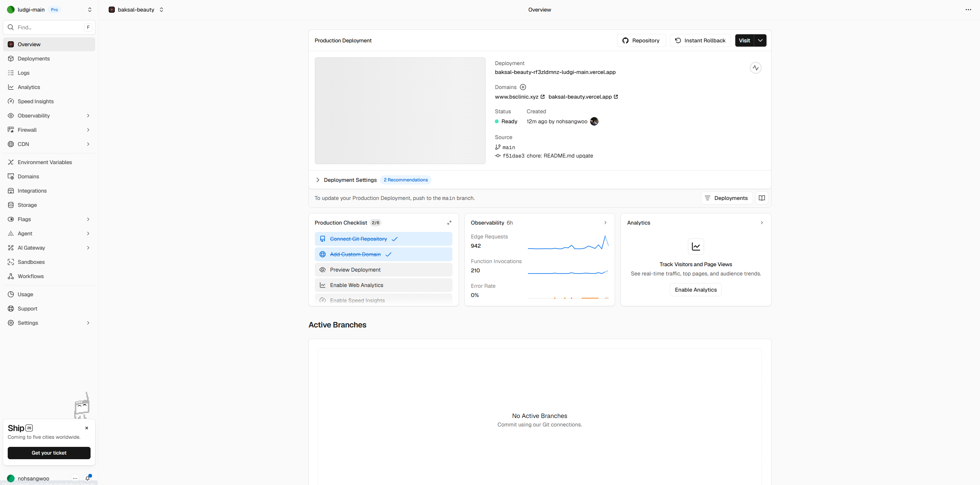This screenshot has width=980, height=485.
Task: Click the Usage sidebar icon
Action: click(11, 294)
